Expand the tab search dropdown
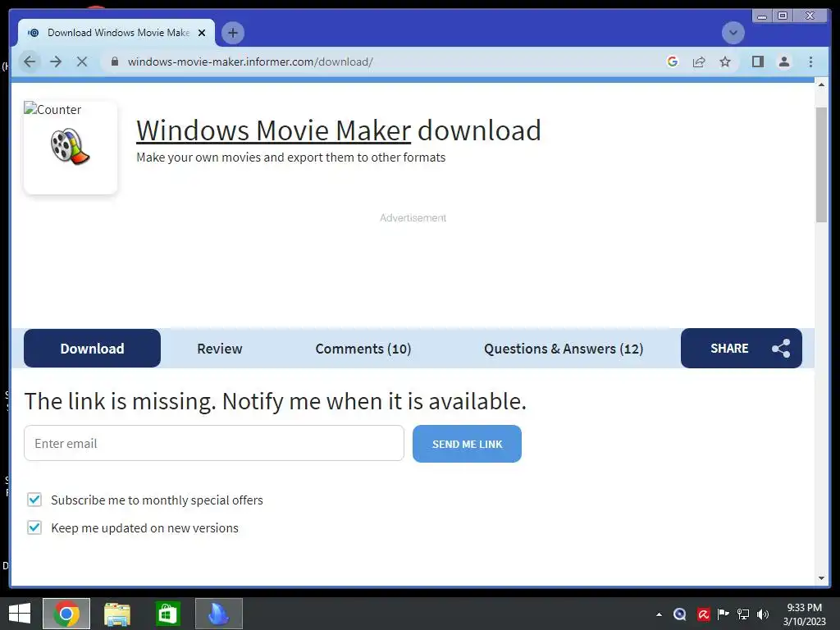Image resolution: width=840 pixels, height=630 pixels. [733, 33]
